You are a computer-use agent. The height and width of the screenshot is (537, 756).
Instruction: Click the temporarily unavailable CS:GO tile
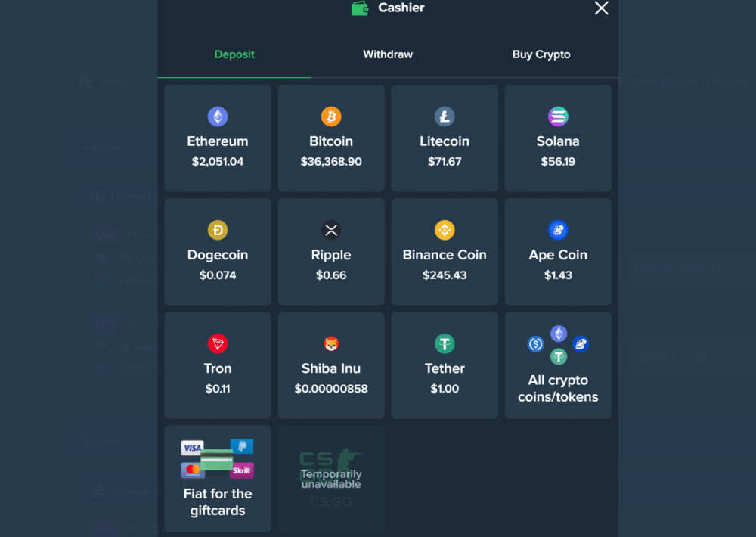coord(331,479)
